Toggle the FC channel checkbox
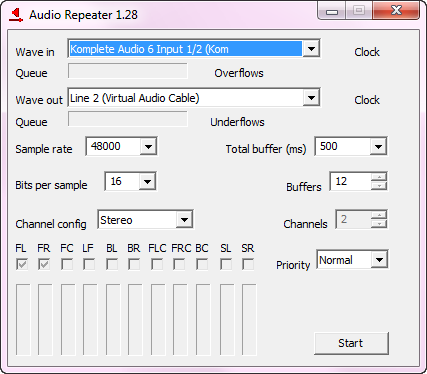The width and height of the screenshot is (427, 374). [67, 265]
